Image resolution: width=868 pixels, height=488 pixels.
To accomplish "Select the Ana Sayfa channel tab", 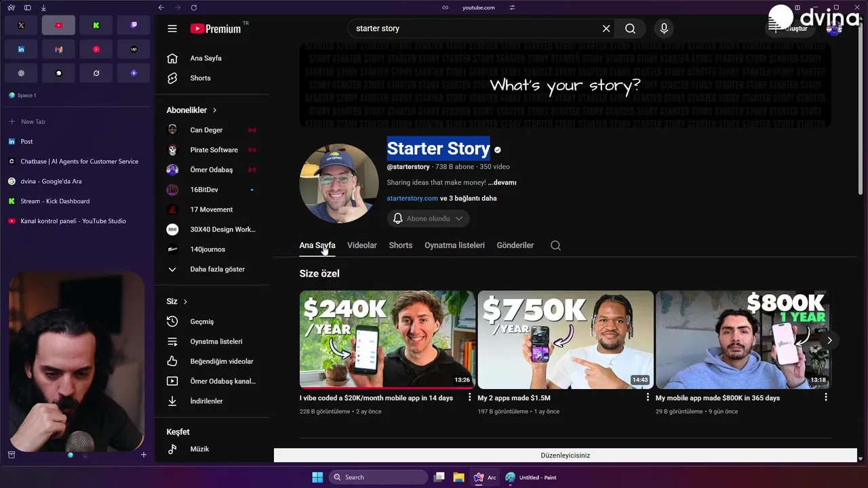I will (317, 245).
